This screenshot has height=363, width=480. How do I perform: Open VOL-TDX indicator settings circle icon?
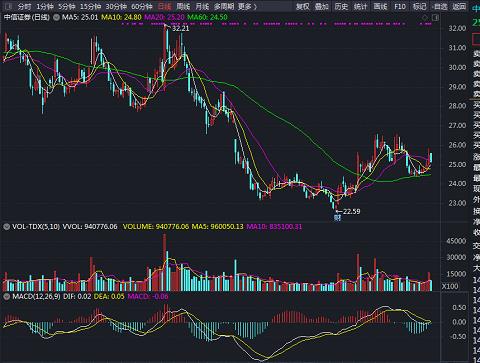point(6,227)
